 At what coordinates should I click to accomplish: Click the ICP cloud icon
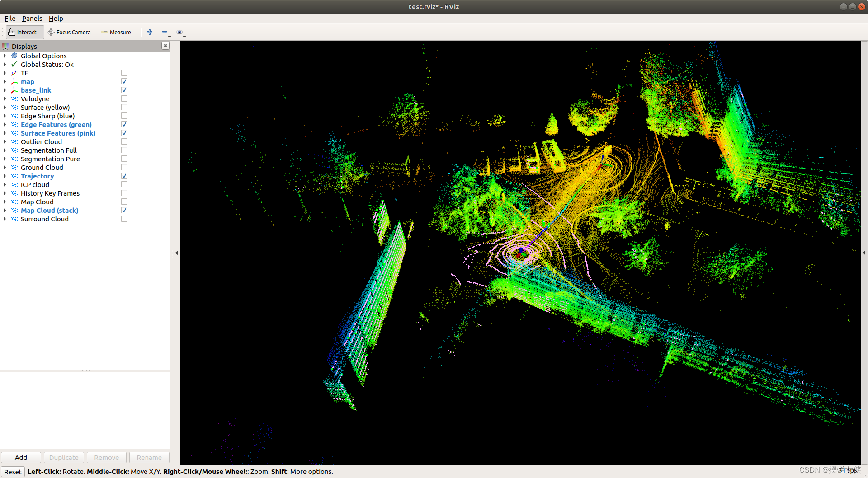[x=14, y=184]
